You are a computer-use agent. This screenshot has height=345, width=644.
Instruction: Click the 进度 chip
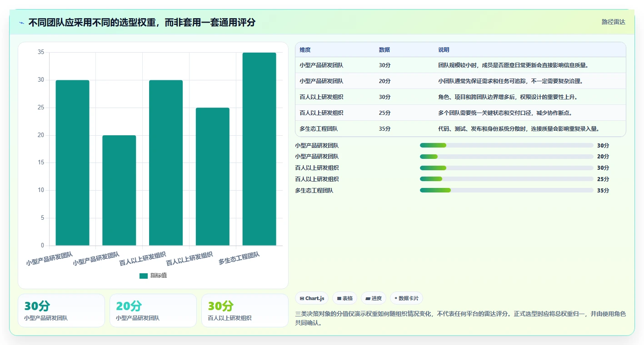(374, 298)
